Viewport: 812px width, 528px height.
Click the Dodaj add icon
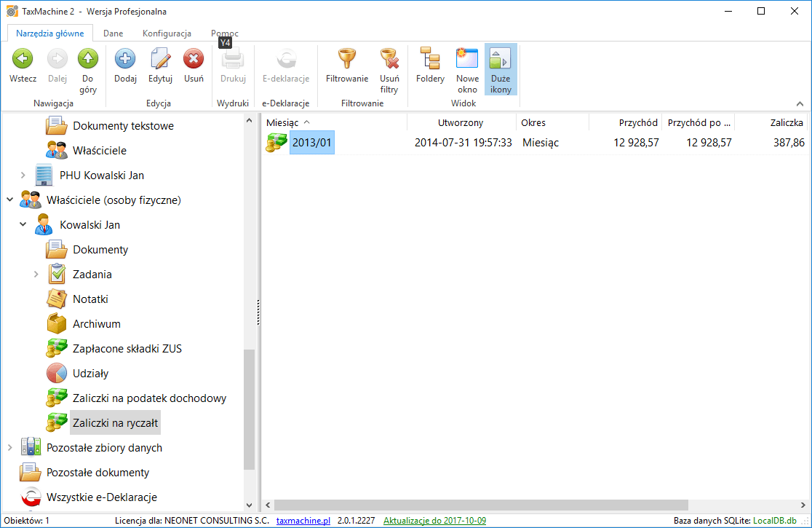tap(125, 59)
